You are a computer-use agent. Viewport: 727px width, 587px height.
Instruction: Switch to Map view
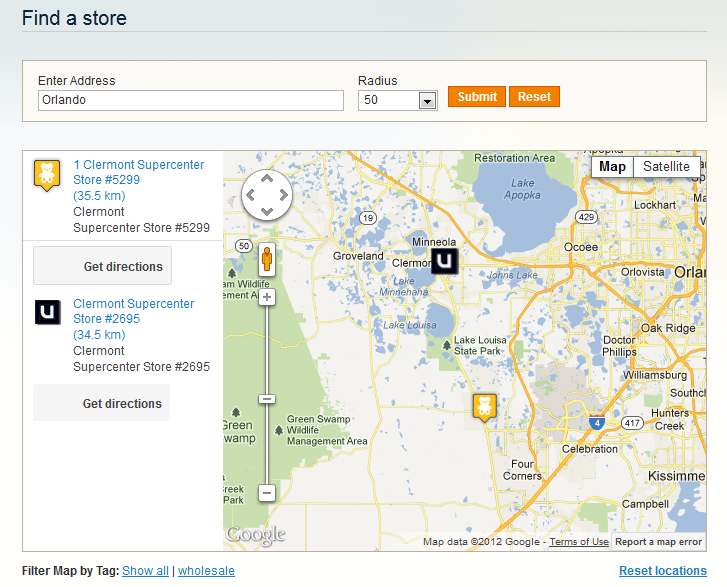612,166
